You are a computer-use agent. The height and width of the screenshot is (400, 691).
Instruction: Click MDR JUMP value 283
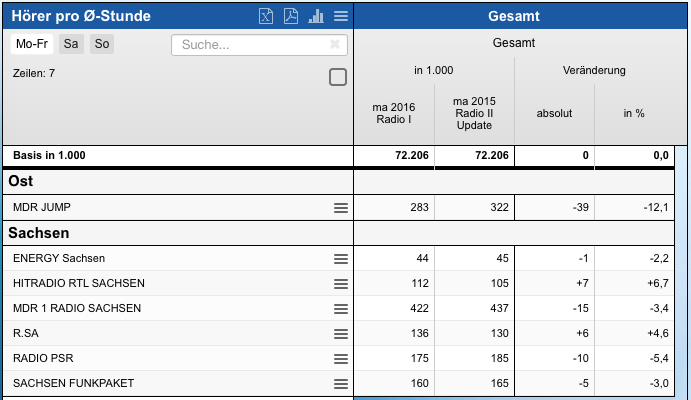click(420, 207)
